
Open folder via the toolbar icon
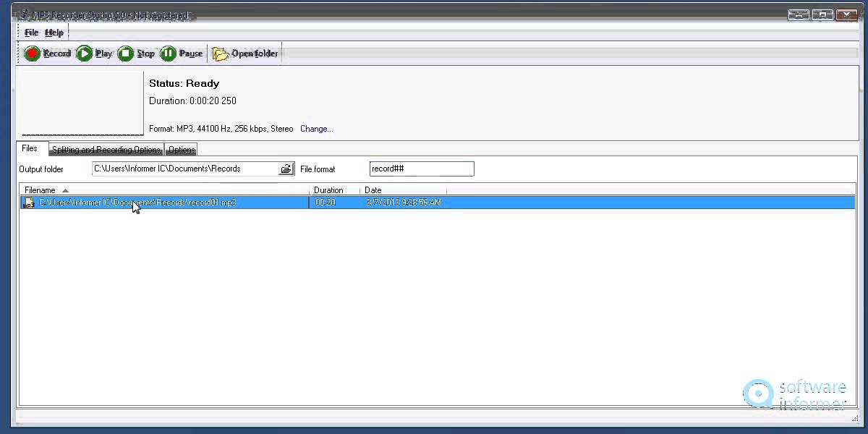coord(245,54)
